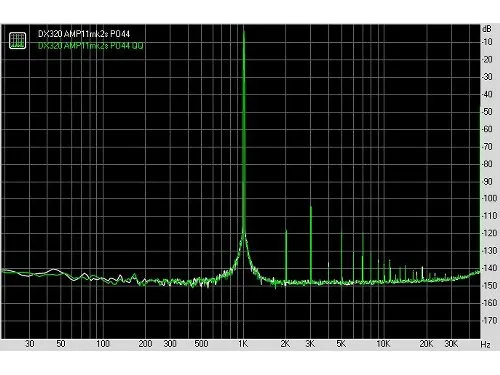Viewport: 500px width, 375px height.
Task: Click the -10 mark on dB scale
Action: (487, 42)
